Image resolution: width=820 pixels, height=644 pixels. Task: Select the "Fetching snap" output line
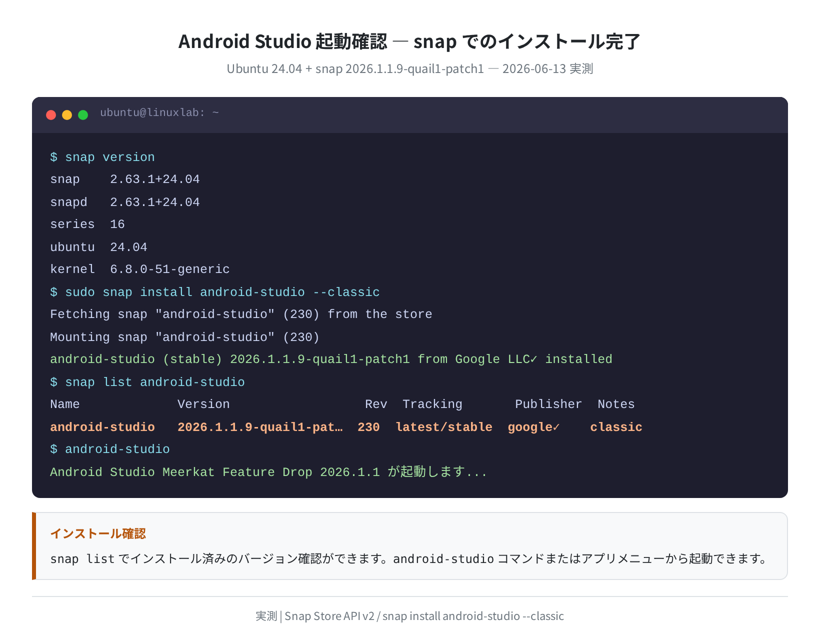coord(241,314)
